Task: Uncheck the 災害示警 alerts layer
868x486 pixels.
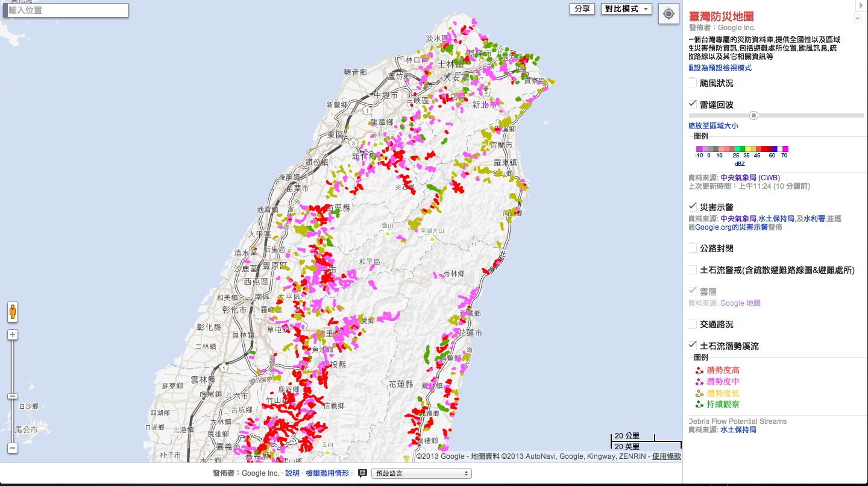Action: click(693, 207)
